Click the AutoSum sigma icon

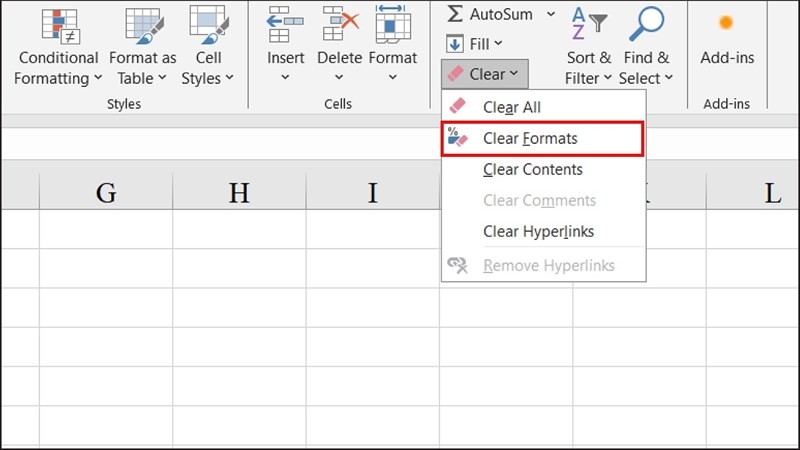(455, 14)
